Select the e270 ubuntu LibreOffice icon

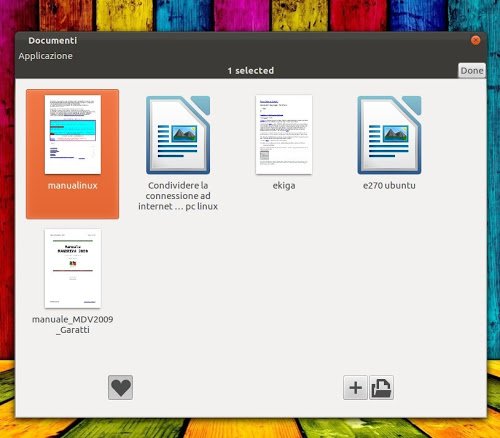tap(389, 135)
